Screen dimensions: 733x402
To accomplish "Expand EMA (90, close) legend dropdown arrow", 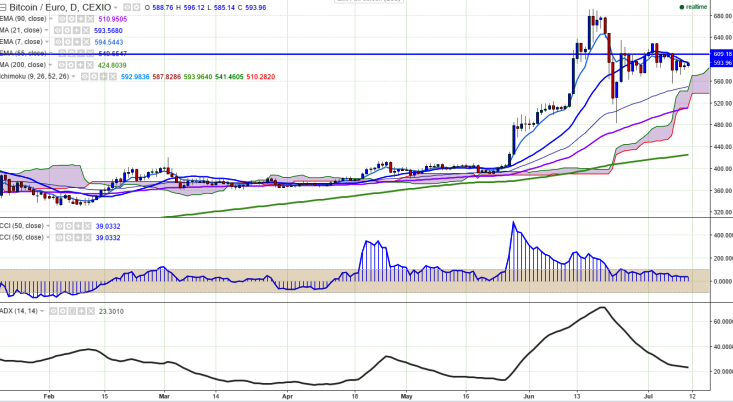I will pyautogui.click(x=50, y=19).
